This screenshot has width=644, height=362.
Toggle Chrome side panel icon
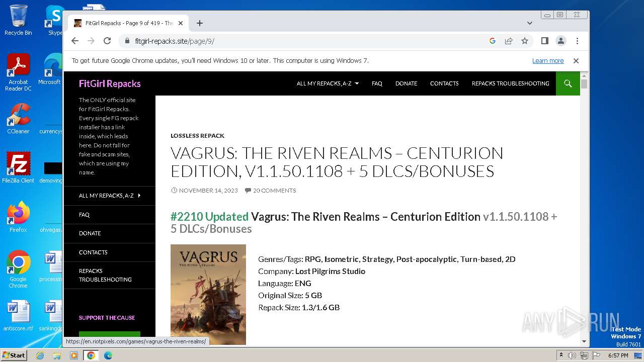coord(545,41)
